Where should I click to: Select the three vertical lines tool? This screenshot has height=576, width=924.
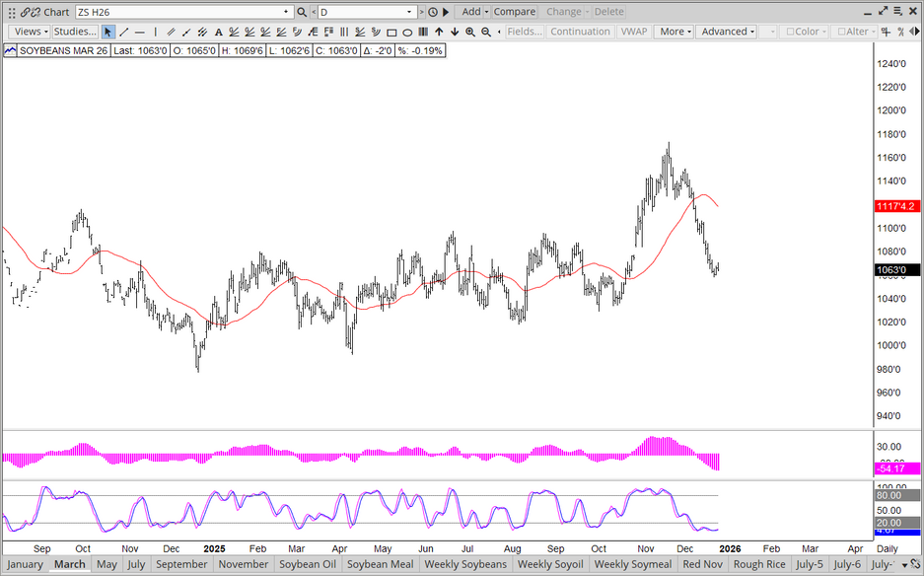point(344,32)
